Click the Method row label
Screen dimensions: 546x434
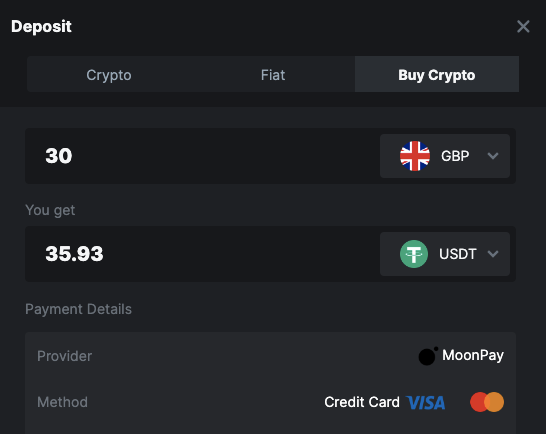62,402
